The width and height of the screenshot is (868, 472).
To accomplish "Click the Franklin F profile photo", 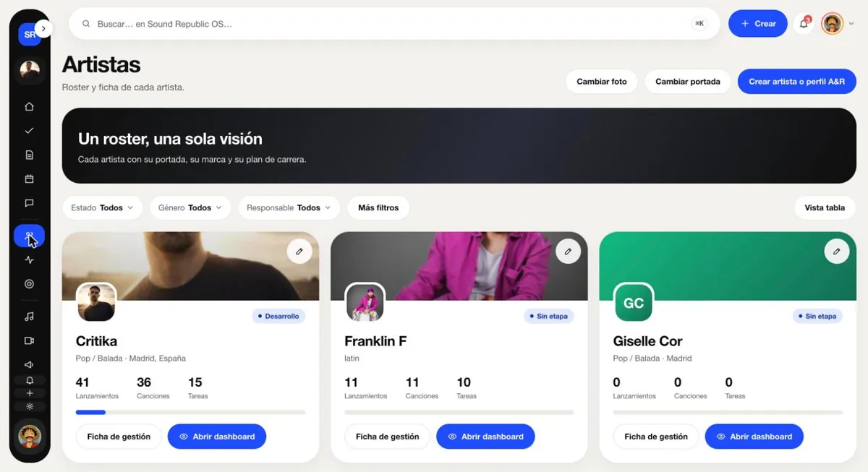I will pyautogui.click(x=365, y=302).
